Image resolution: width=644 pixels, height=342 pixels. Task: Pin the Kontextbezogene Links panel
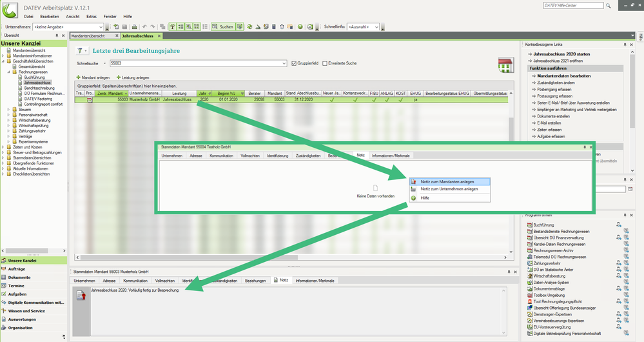click(625, 44)
